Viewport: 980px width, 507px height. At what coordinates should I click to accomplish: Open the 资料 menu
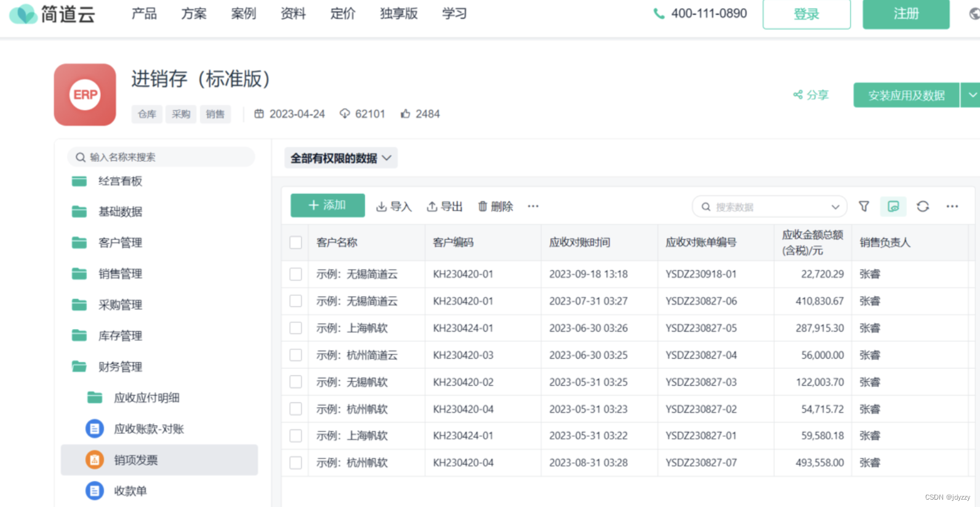pos(293,14)
